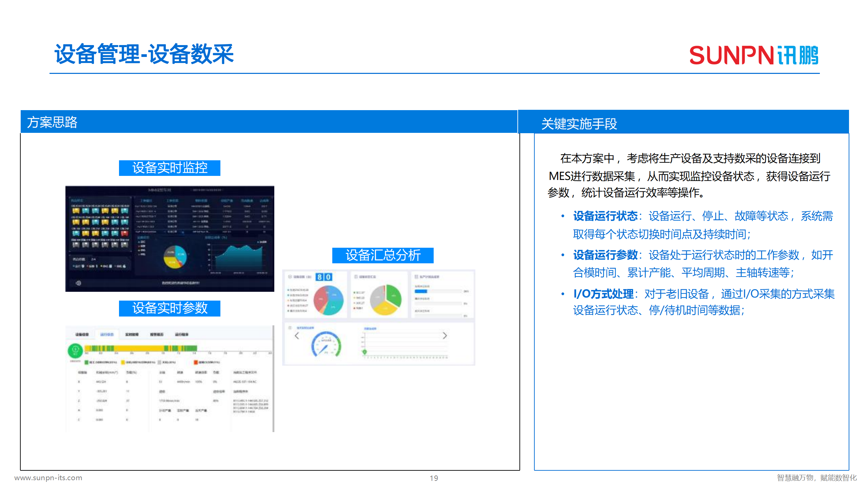Click the left chevron beside the gauge chart
The width and height of the screenshot is (868, 488).
[297, 336]
